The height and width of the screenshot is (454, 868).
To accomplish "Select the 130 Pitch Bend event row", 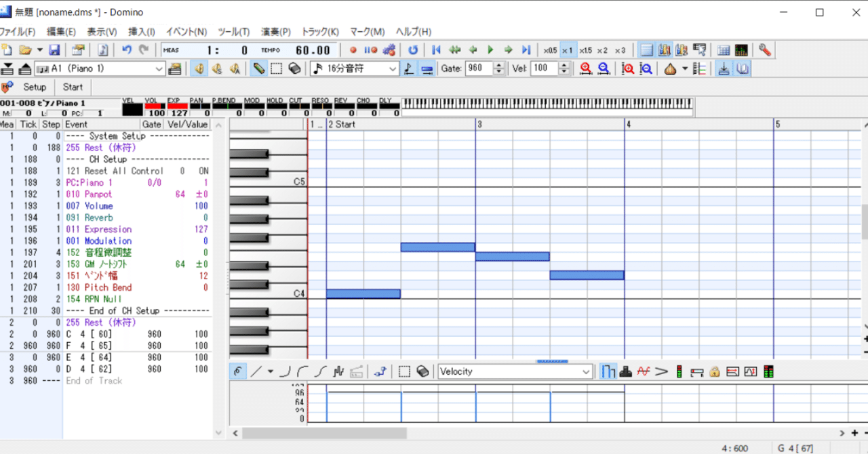I will coord(105,287).
